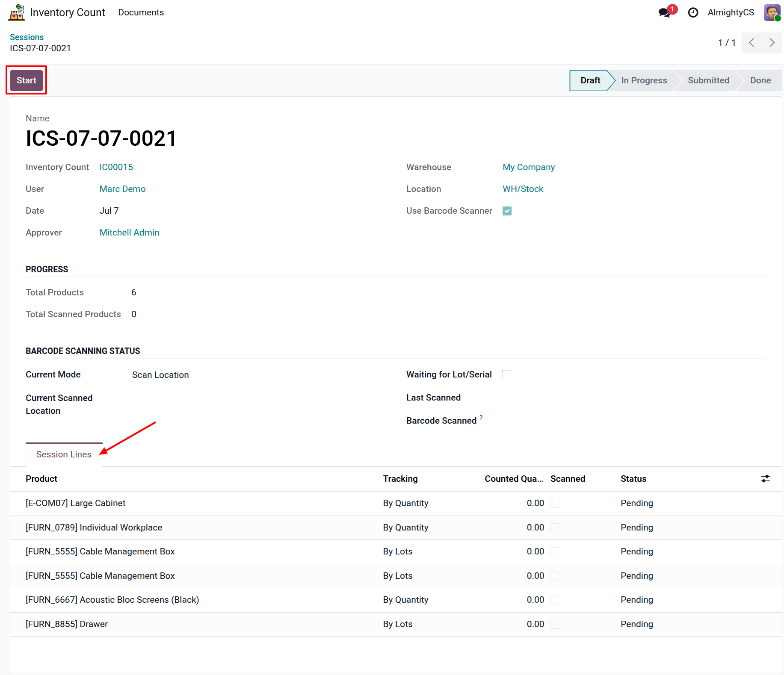
Task: Open the IC00015 inventory count link
Action: [116, 167]
